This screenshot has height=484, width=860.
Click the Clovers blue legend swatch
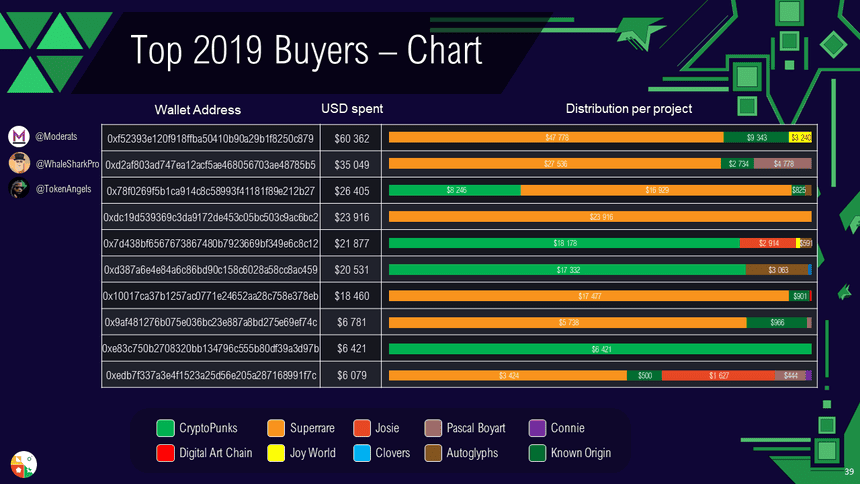[x=361, y=453]
